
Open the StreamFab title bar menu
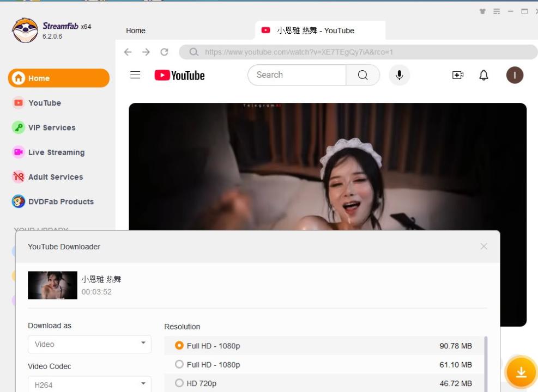tap(497, 11)
